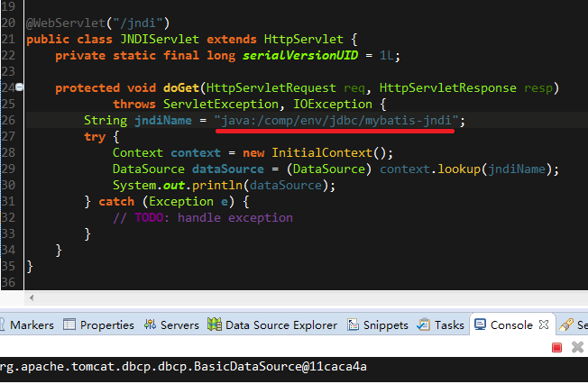Click InitialContext in line 28
The width and height of the screenshot is (588, 384).
click(322, 153)
